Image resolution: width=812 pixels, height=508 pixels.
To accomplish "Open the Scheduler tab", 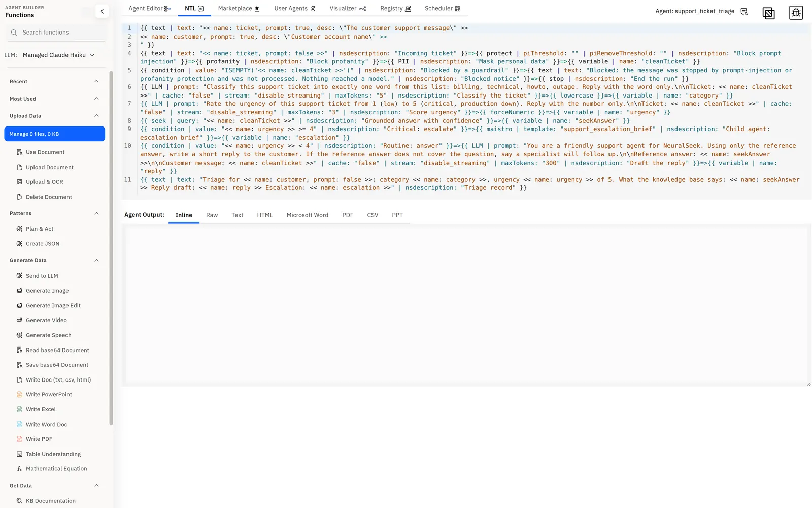I will point(443,9).
